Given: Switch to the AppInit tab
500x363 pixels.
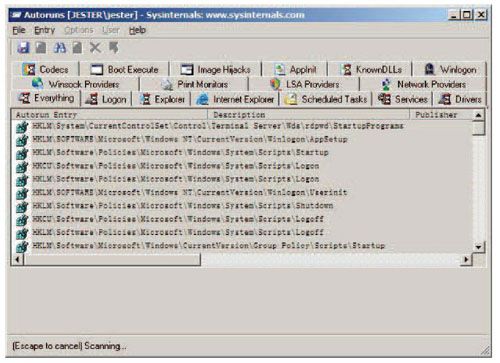Looking at the screenshot, I should (295, 69).
